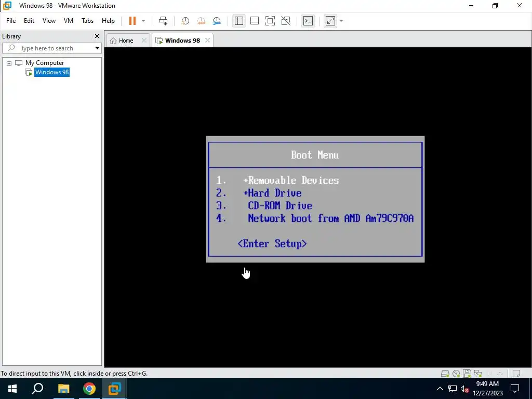This screenshot has height=399, width=532.
Task: Open the Help menu
Action: (x=108, y=21)
